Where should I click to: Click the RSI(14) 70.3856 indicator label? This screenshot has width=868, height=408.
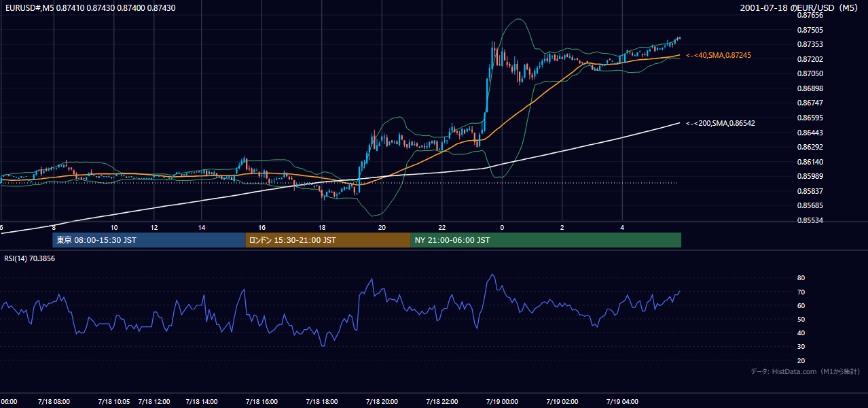(30, 259)
